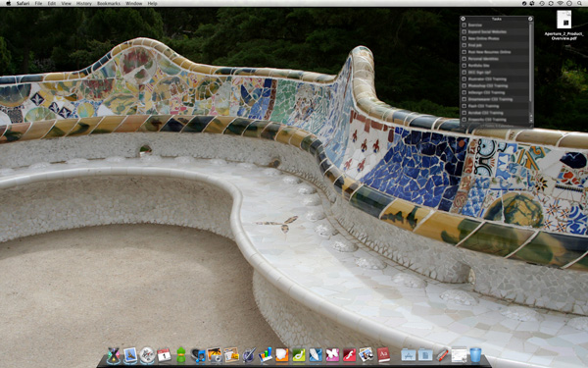Check off the Exercise task
Viewport: 588px width, 368px height.
pyautogui.click(x=464, y=26)
